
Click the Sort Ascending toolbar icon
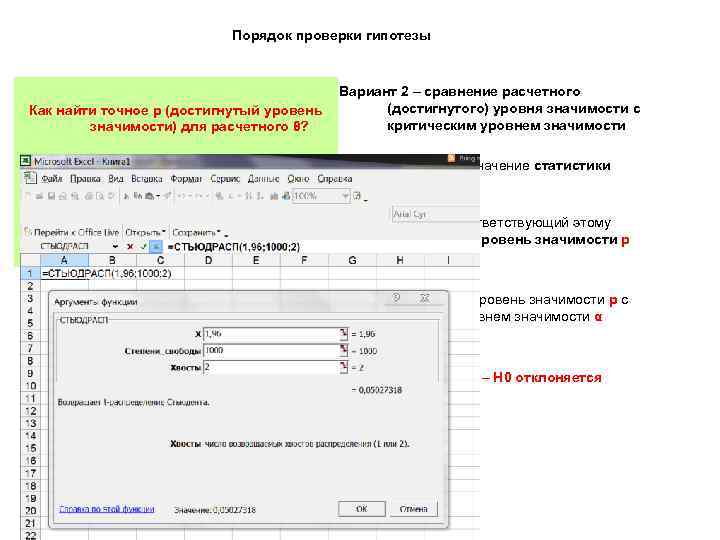248,196
